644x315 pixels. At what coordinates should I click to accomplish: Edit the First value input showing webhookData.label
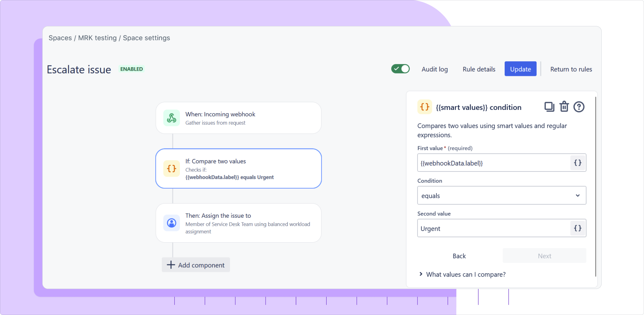pyautogui.click(x=490, y=162)
